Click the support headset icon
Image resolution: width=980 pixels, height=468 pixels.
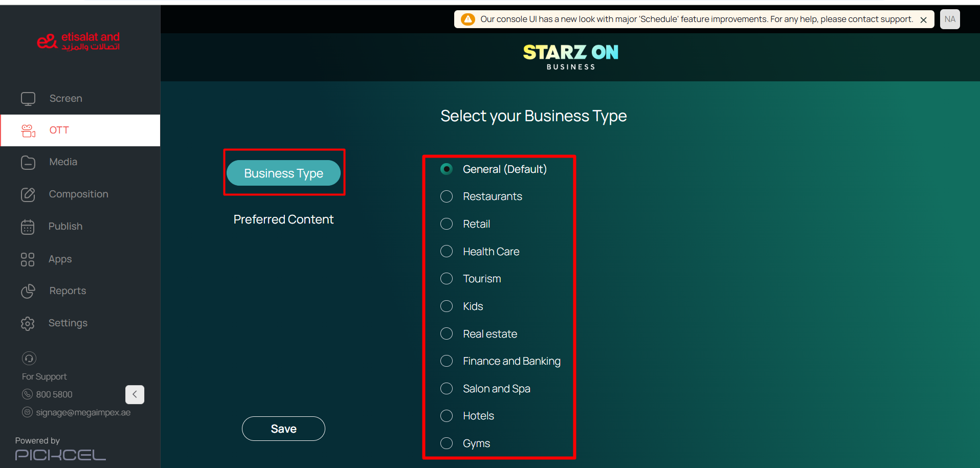coord(29,359)
